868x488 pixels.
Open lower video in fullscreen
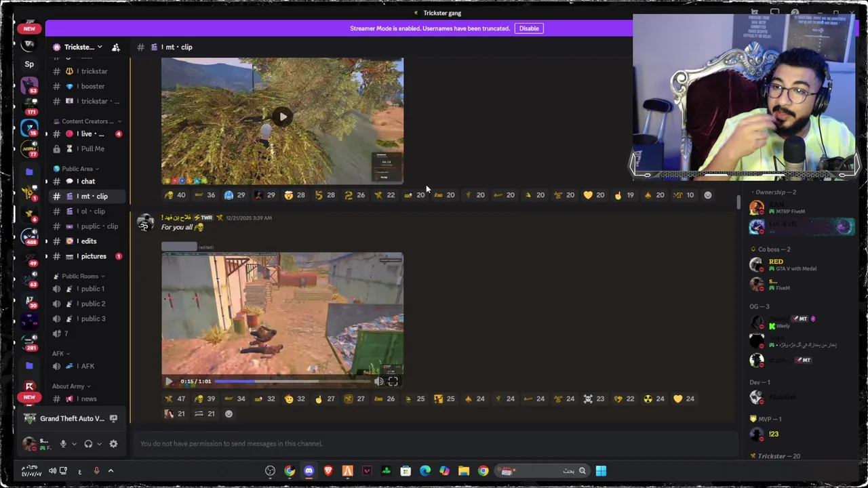[x=393, y=382]
